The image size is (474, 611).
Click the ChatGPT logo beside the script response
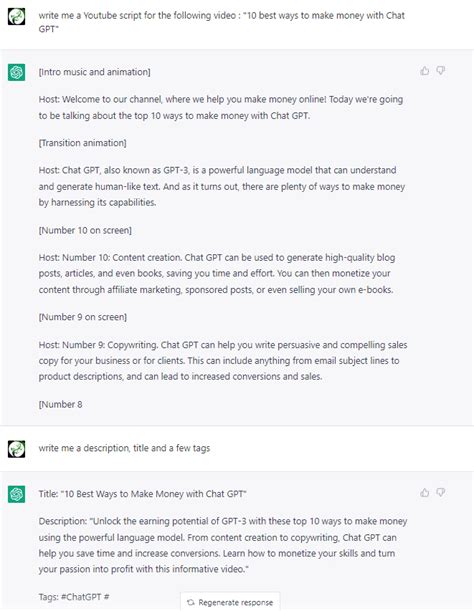(x=16, y=72)
